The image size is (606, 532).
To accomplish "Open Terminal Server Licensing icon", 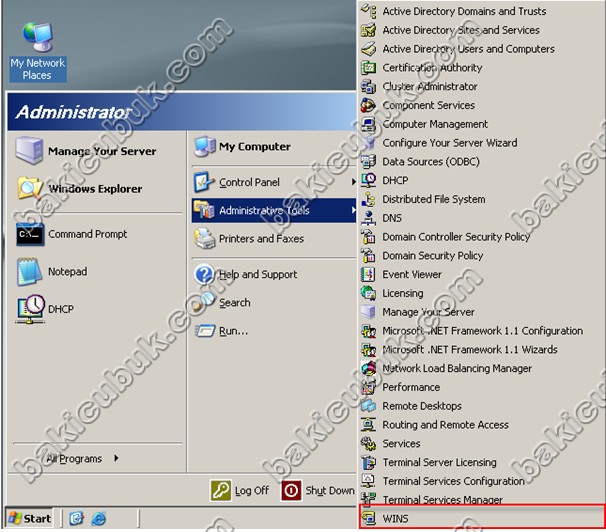I will coord(369,462).
